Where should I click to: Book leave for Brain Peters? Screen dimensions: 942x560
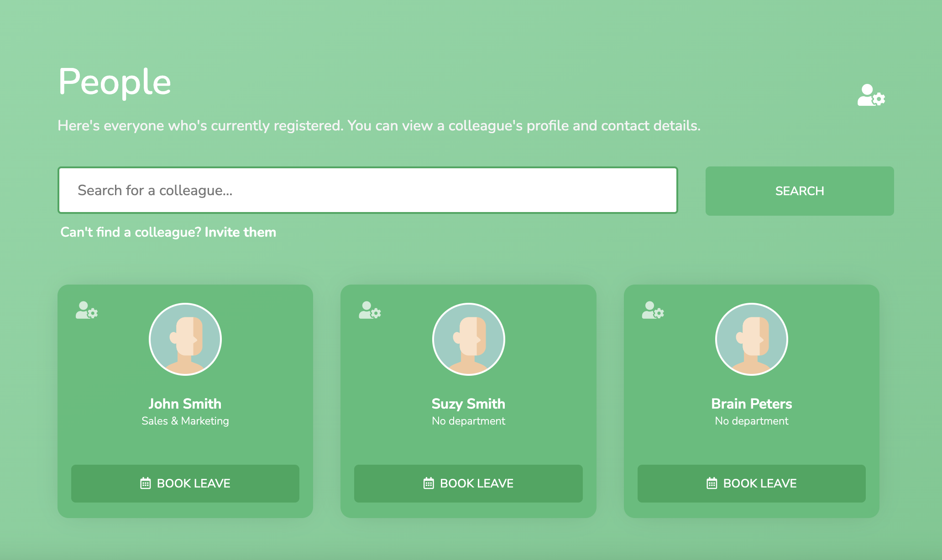[751, 483]
